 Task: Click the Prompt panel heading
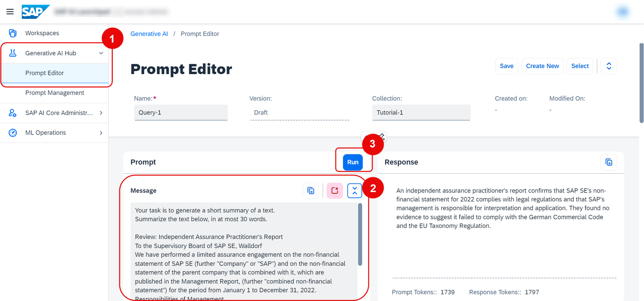tap(143, 162)
